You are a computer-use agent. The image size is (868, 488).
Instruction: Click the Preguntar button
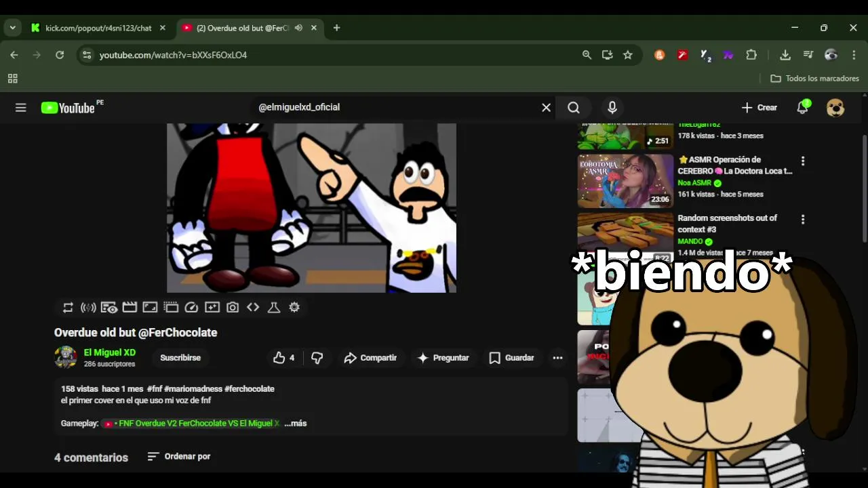point(443,358)
